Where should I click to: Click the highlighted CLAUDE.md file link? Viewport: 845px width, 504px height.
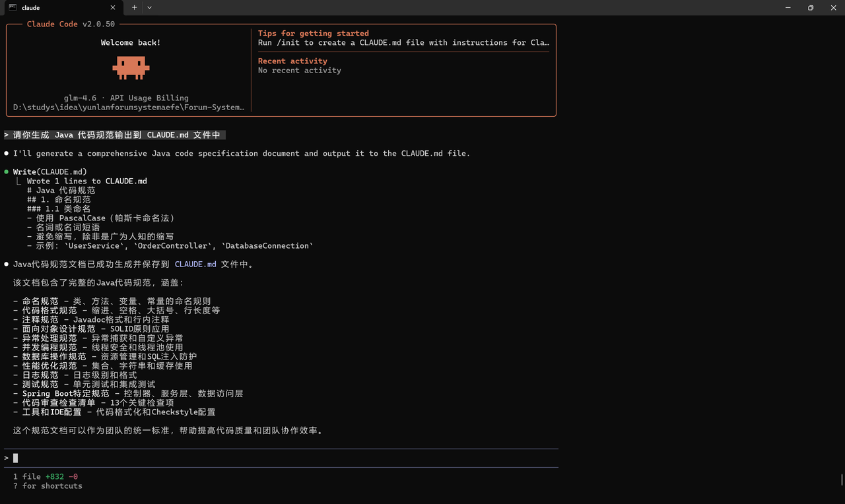tap(195, 264)
